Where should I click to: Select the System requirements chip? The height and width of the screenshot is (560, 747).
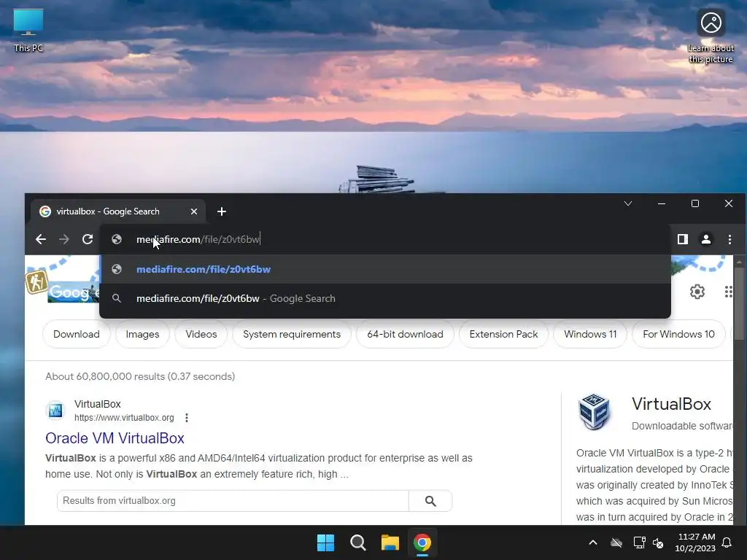292,334
